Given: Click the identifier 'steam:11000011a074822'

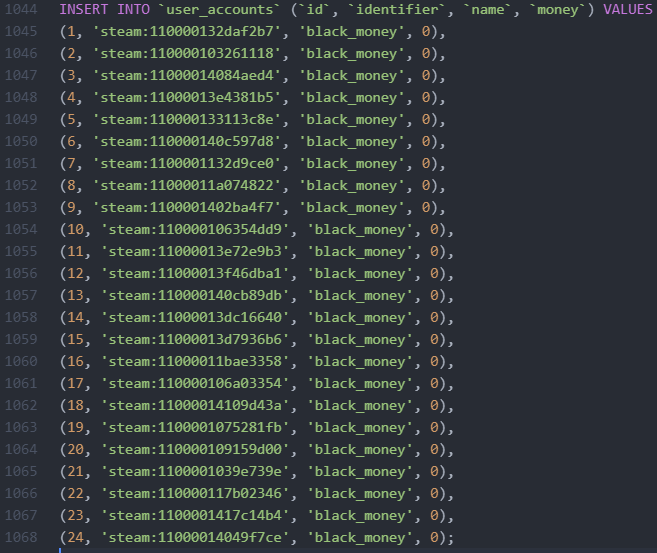Looking at the screenshot, I should [x=187, y=185].
